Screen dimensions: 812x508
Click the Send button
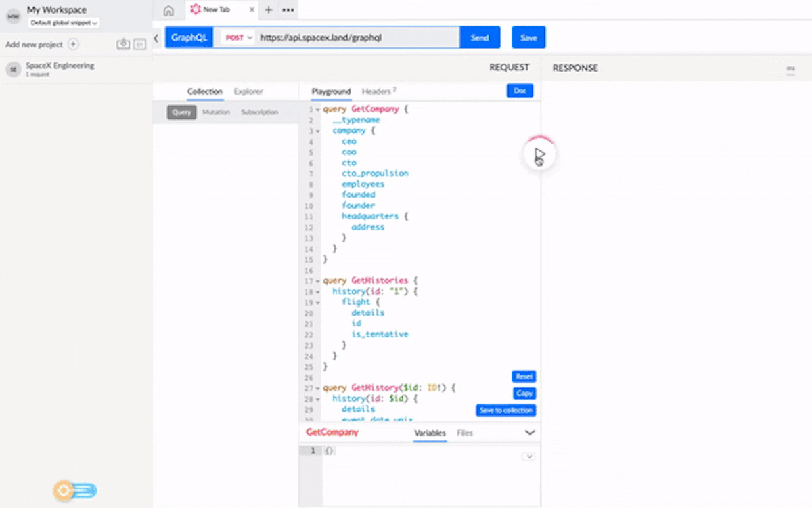pyautogui.click(x=480, y=38)
